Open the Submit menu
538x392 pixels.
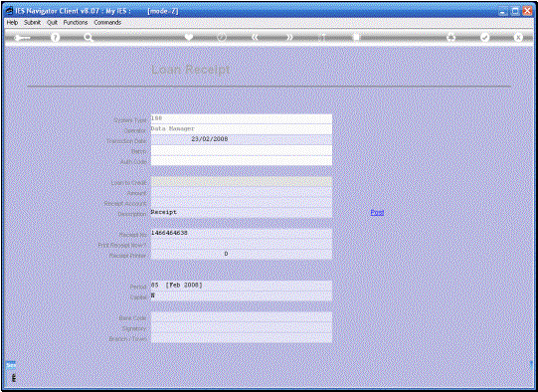[x=32, y=22]
